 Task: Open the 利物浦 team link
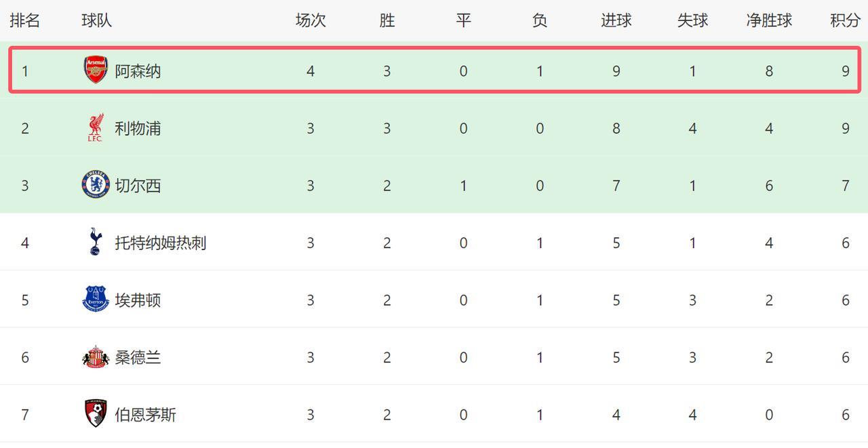coord(138,128)
